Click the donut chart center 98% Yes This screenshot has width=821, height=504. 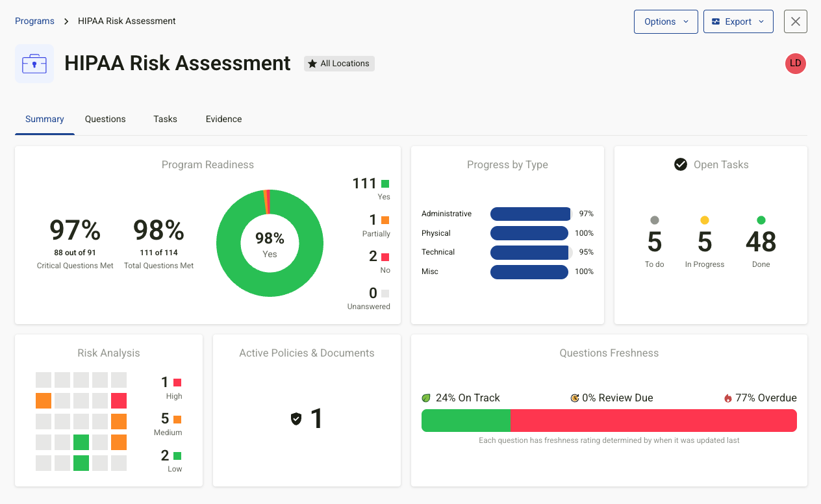(270, 244)
